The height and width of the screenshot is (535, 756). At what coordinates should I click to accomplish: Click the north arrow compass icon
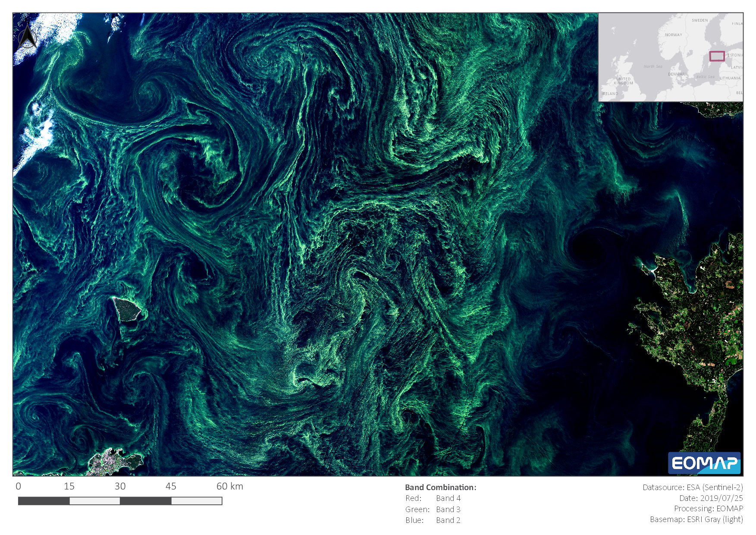coord(28,37)
